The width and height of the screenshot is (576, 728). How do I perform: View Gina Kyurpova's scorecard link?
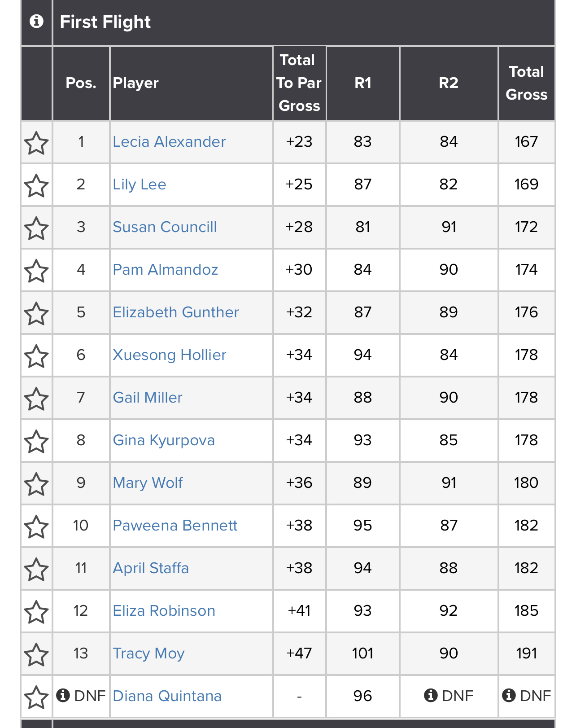pos(164,440)
